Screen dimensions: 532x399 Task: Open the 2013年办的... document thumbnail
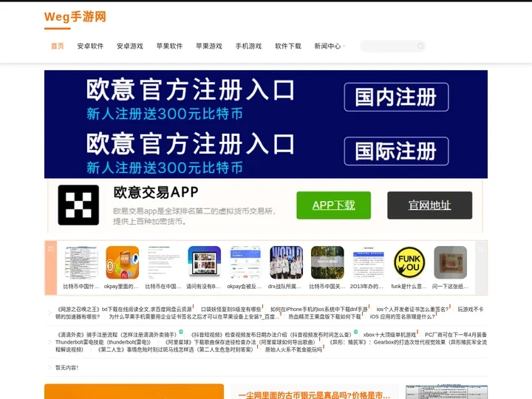pyautogui.click(x=368, y=262)
